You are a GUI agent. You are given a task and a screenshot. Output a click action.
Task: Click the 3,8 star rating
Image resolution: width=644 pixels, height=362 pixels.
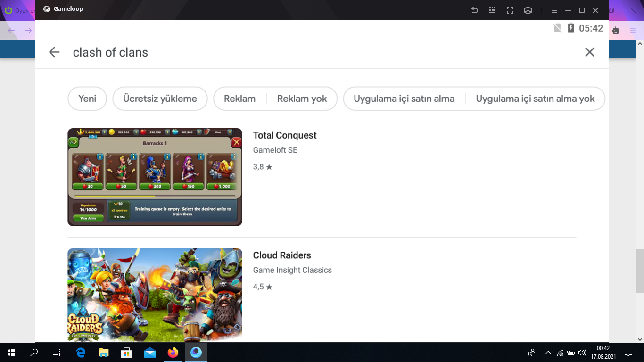(x=263, y=167)
